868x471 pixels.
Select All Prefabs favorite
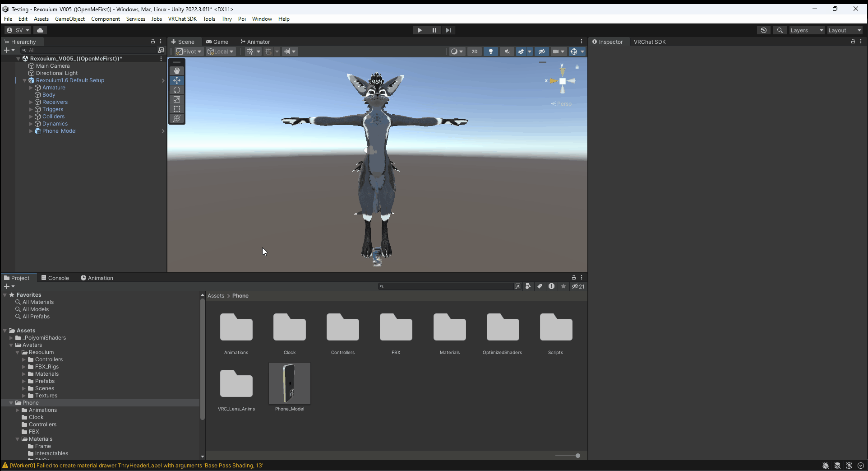coord(36,317)
